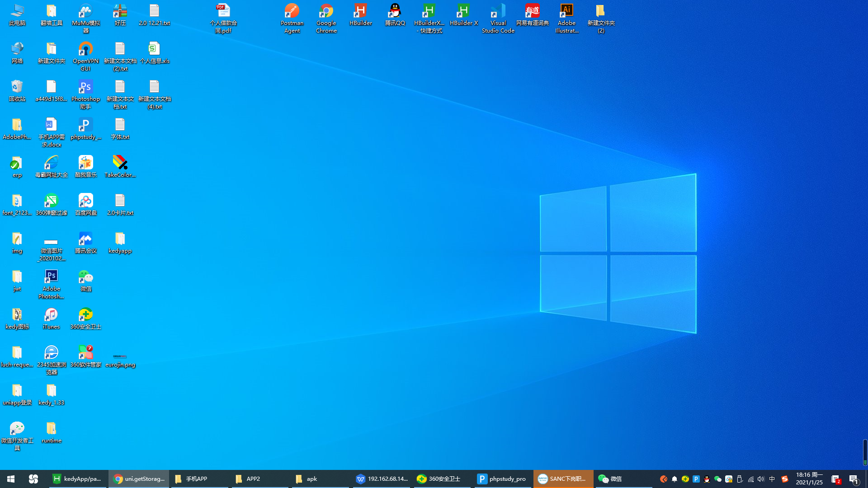Screen dimensions: 868x488
Task: Switch to phpstudy_pro taskbar window
Action: [x=503, y=479]
